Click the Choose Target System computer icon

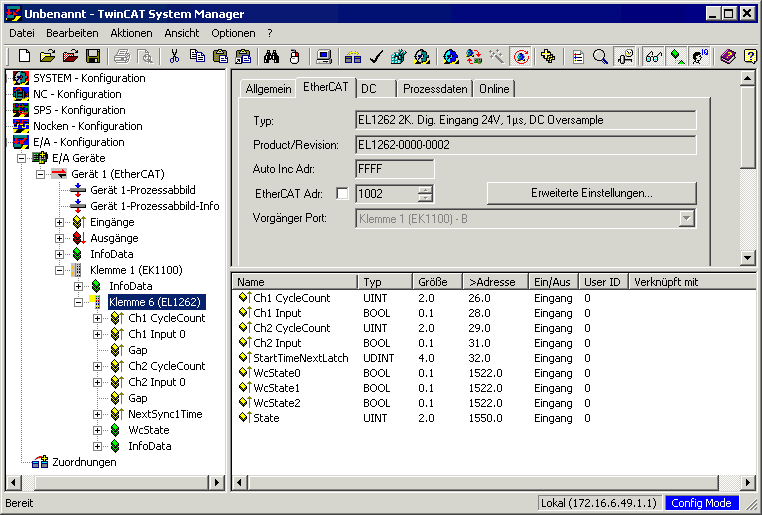click(x=324, y=57)
